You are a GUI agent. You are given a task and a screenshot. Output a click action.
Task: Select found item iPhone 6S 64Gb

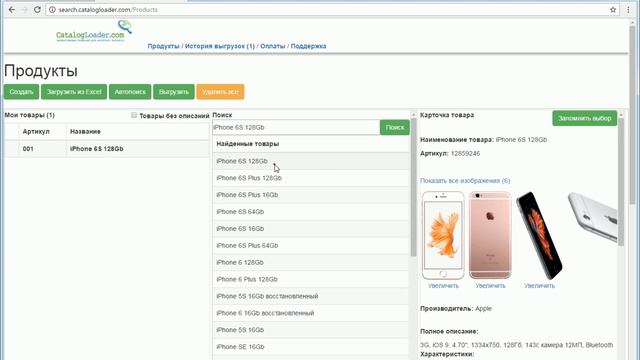coord(310,212)
